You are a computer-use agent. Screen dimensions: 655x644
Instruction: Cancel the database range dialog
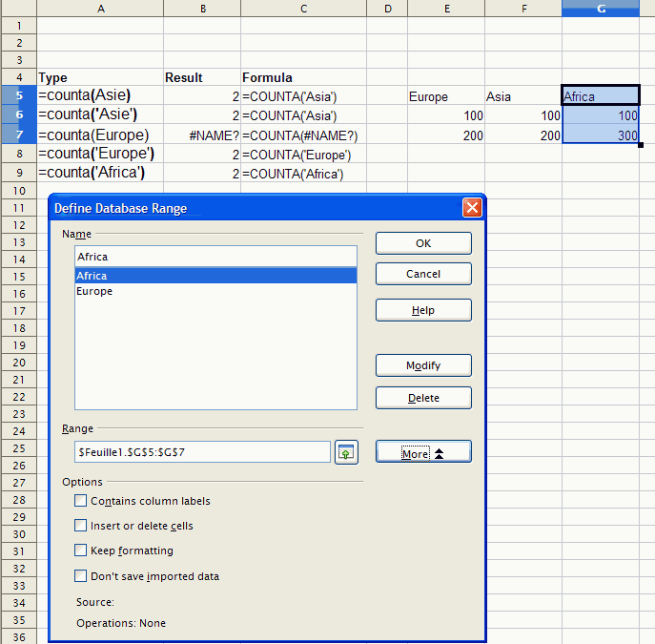coord(423,274)
